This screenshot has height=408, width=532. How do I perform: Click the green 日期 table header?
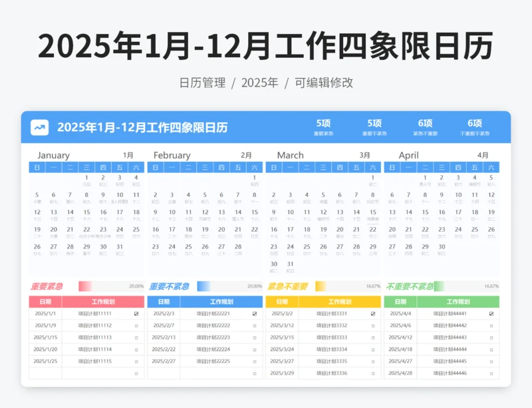[x=400, y=302]
